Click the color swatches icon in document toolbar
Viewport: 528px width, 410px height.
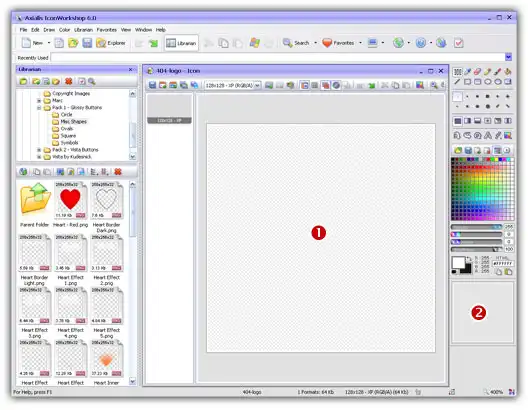(420, 85)
